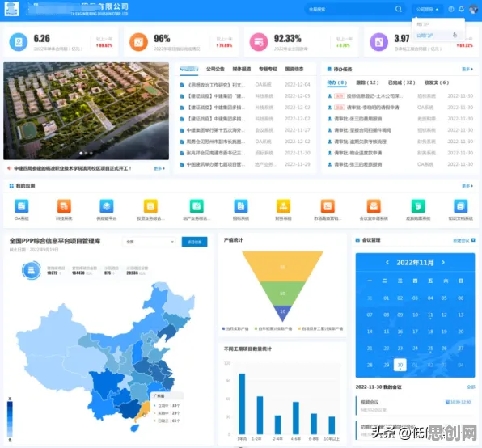Open the 待办 (8) tab
The image size is (482, 448).
point(337,82)
